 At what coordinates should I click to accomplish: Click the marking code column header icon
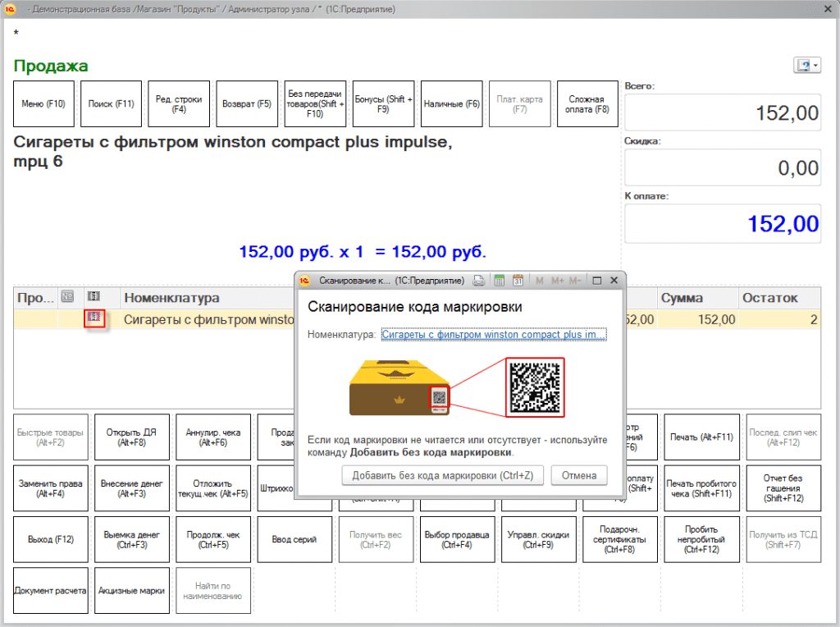[x=94, y=297]
